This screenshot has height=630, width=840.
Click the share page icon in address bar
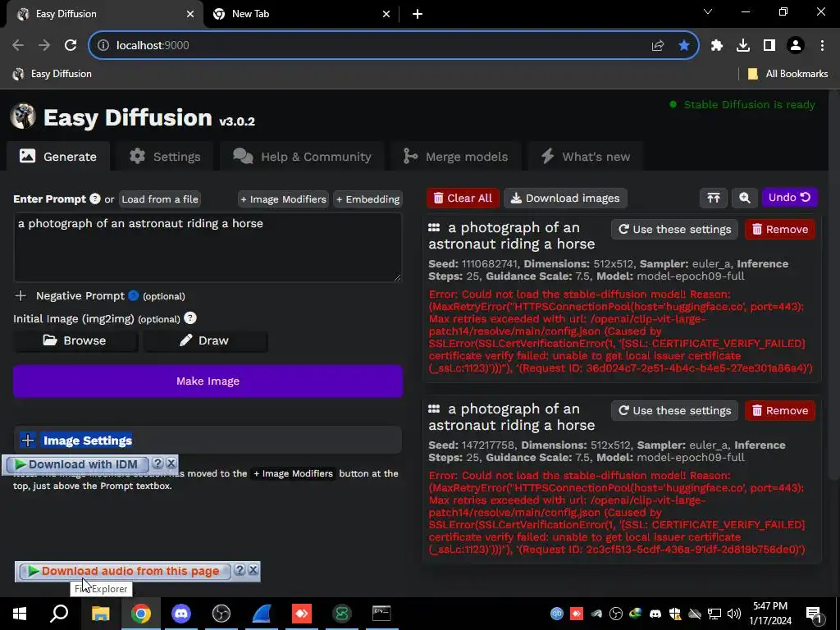(658, 46)
